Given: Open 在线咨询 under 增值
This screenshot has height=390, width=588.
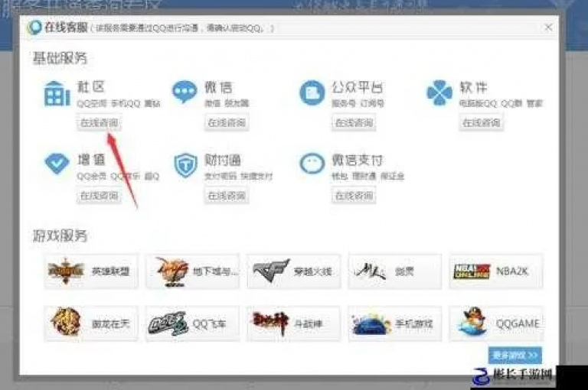Looking at the screenshot, I should click(100, 196).
